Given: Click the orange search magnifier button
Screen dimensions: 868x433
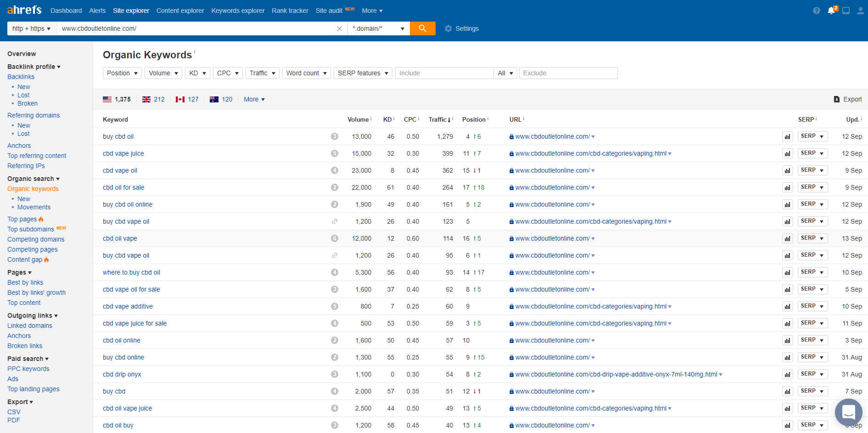Looking at the screenshot, I should pyautogui.click(x=423, y=28).
